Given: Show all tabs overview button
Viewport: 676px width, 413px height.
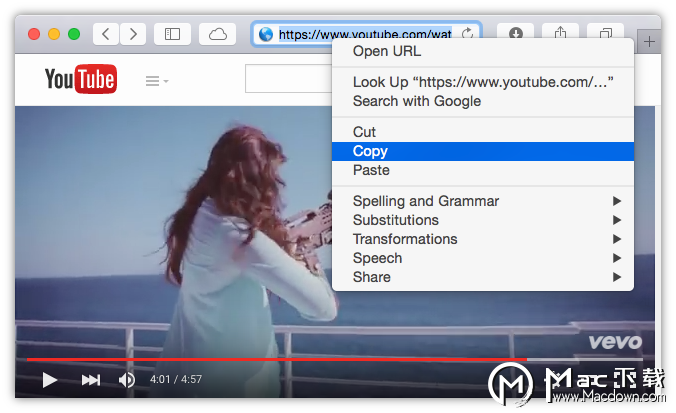Looking at the screenshot, I should (x=606, y=32).
